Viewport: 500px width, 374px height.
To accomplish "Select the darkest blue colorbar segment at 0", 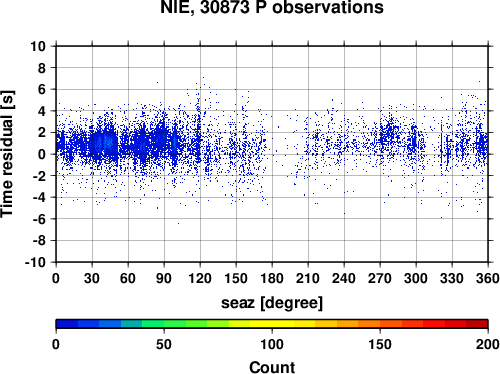I will (x=67, y=324).
